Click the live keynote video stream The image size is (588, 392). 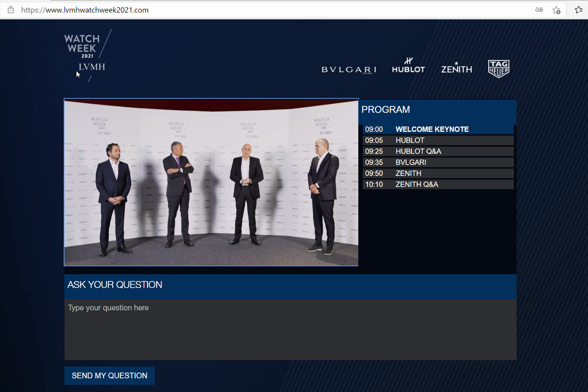pyautogui.click(x=211, y=182)
